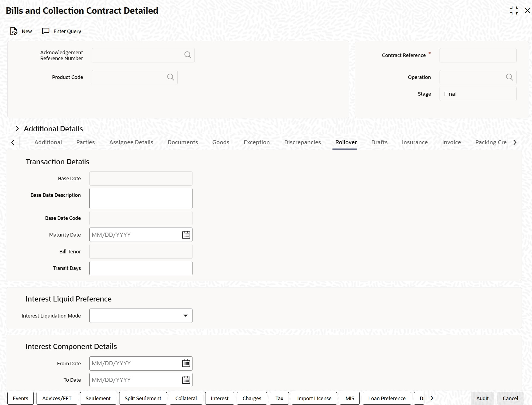Image resolution: width=532 pixels, height=405 pixels.
Task: Click the Tax button
Action: pos(279,398)
